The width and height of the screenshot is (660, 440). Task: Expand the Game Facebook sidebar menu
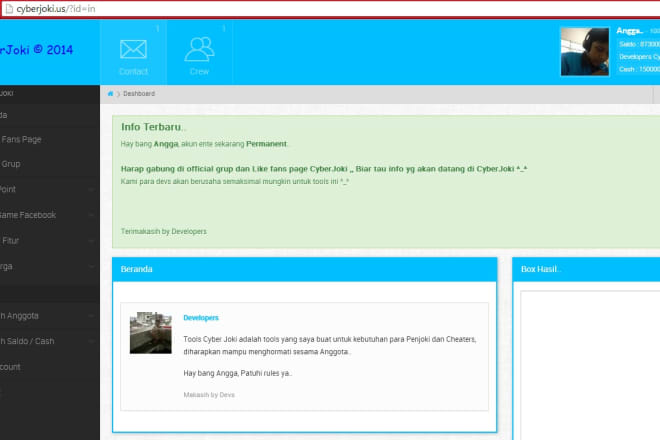(x=50, y=215)
